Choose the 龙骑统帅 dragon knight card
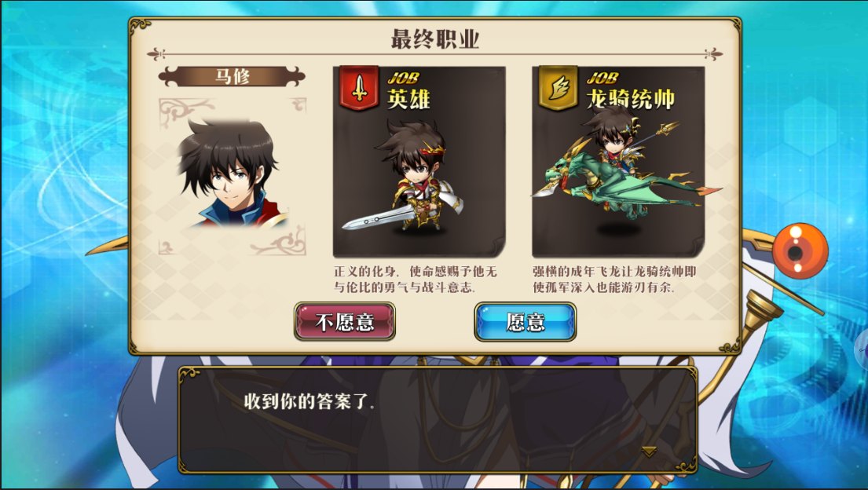 618,161
